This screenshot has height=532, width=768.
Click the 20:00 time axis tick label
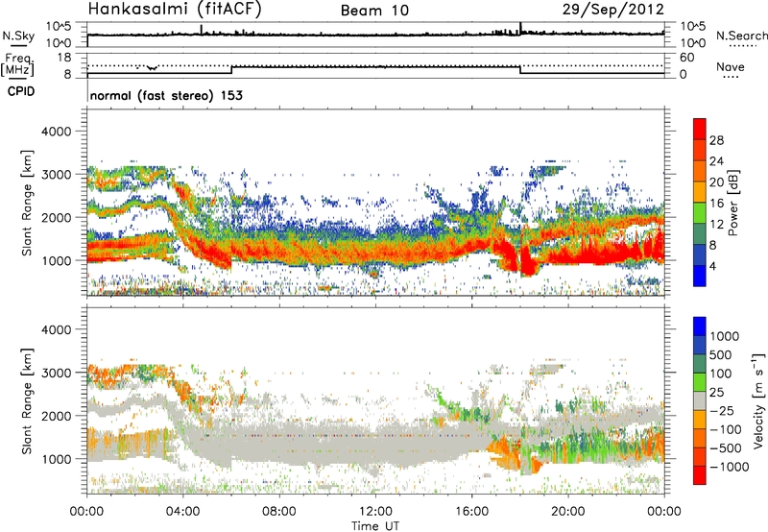click(x=568, y=512)
